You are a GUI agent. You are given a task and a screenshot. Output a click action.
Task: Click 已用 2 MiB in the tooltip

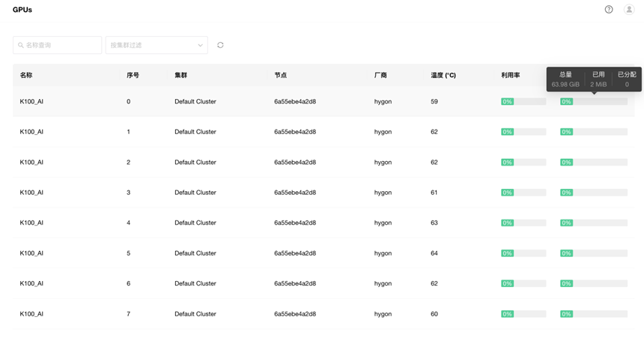pos(598,79)
